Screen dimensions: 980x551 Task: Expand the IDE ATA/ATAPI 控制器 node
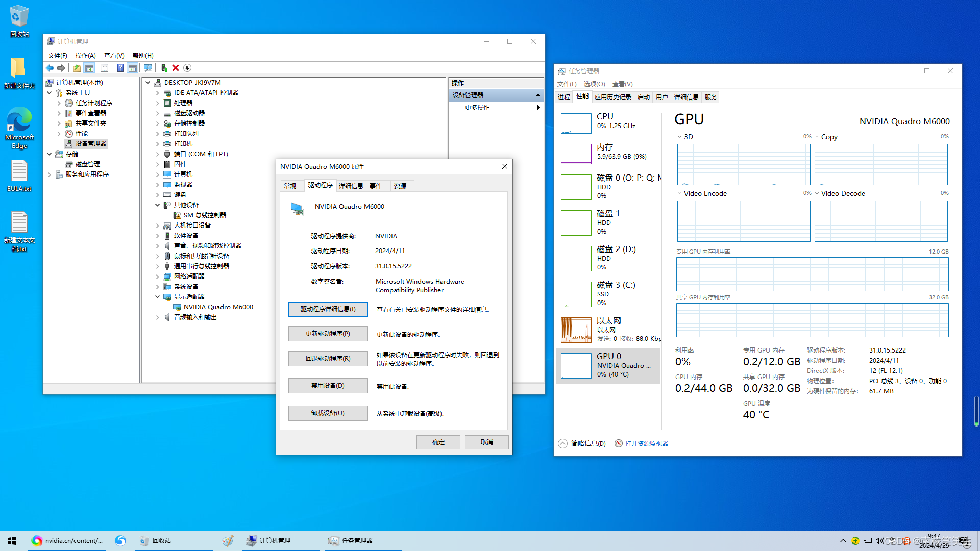[x=157, y=93]
